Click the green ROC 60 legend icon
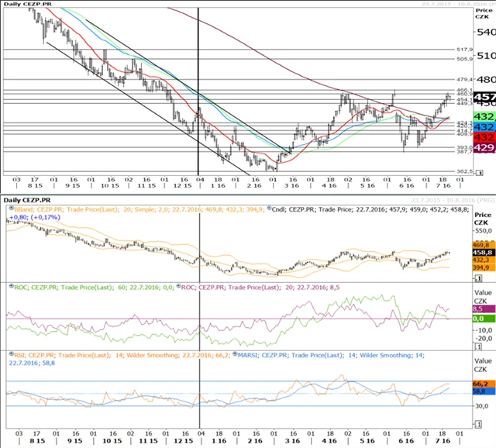The width and height of the screenshot is (496, 448). [9, 287]
